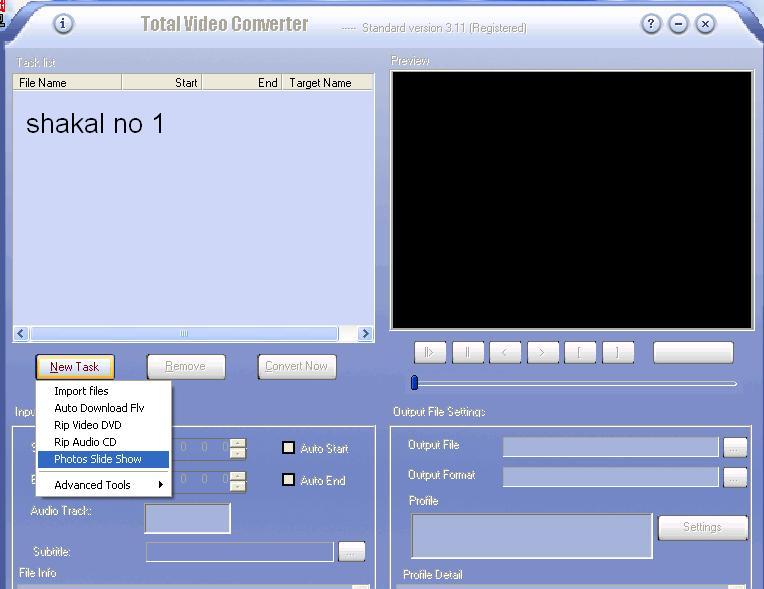Click the preview seek slider handle
Screen dimensions: 764x589
tap(414, 383)
